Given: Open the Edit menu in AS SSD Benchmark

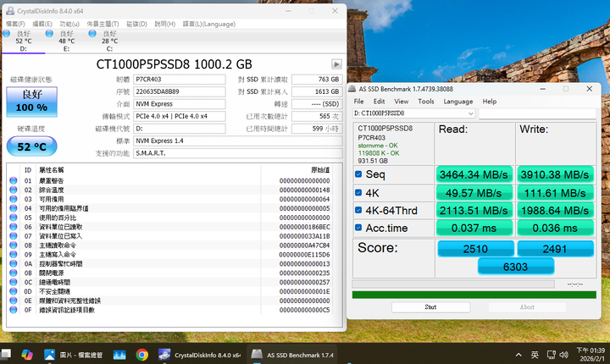Looking at the screenshot, I should point(379,101).
